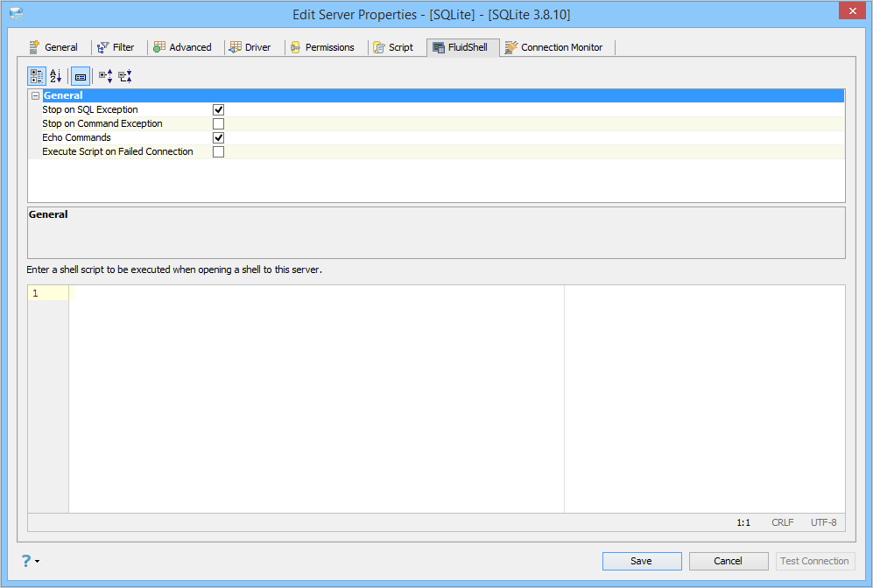873x588 pixels.
Task: Check Execute Script on Failed Connection
Action: [x=218, y=151]
